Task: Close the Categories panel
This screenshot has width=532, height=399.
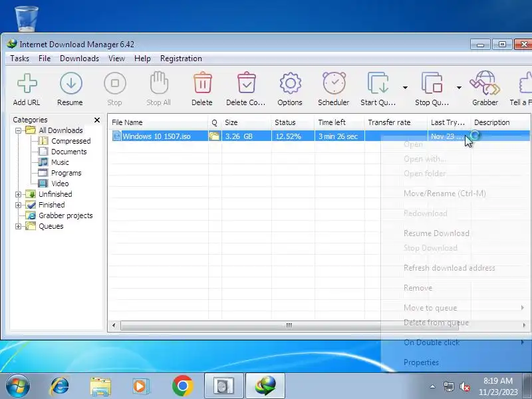Action: [x=97, y=120]
